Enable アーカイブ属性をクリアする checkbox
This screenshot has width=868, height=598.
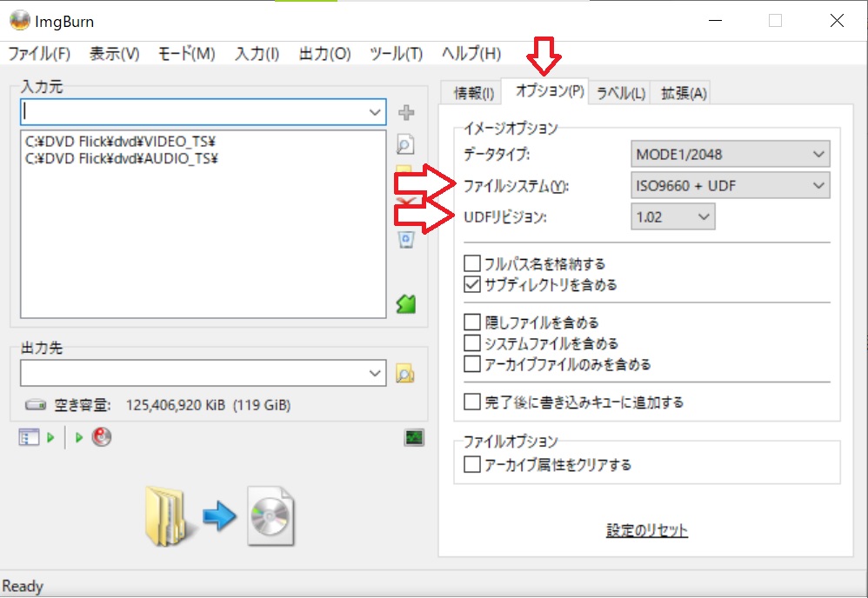pyautogui.click(x=472, y=464)
